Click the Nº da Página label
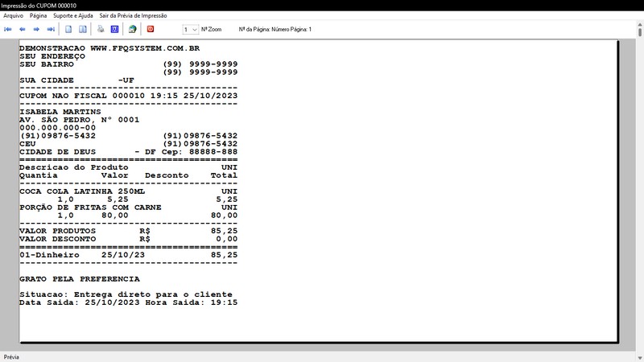 click(275, 30)
